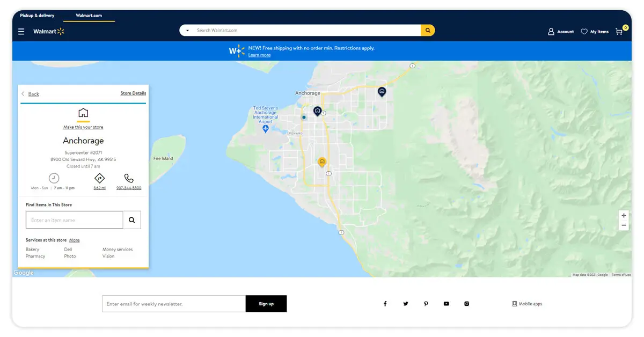
Task: Click the Sign up button
Action: click(266, 304)
